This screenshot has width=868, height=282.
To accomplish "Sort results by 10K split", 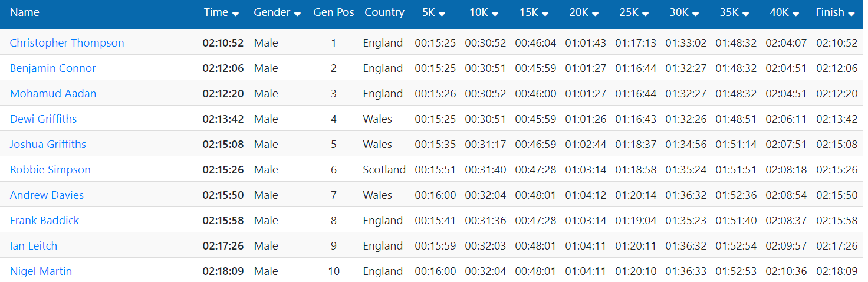I will coord(495,14).
